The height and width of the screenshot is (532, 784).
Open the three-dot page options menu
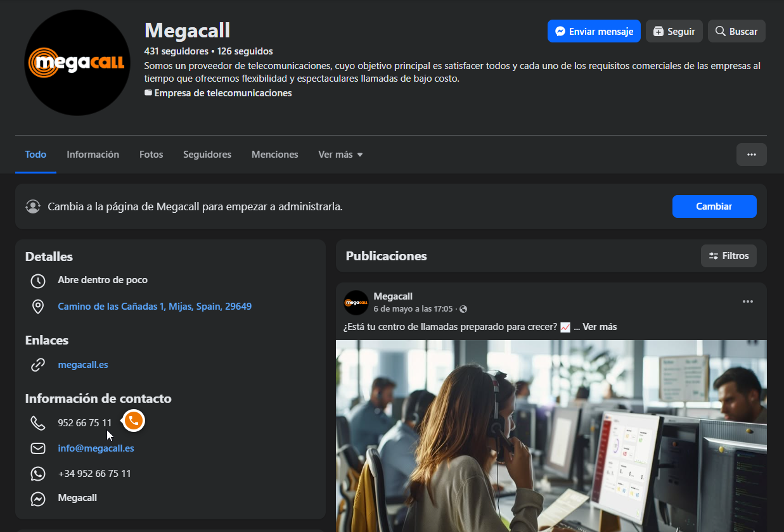[x=751, y=155]
